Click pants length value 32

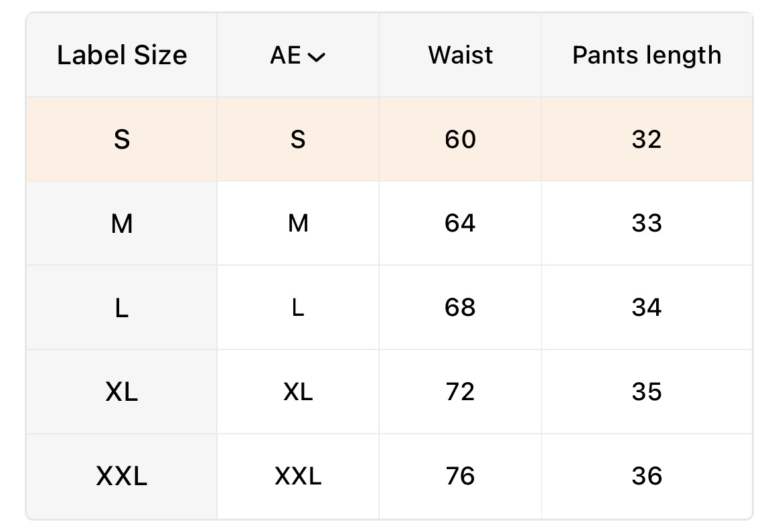(647, 140)
